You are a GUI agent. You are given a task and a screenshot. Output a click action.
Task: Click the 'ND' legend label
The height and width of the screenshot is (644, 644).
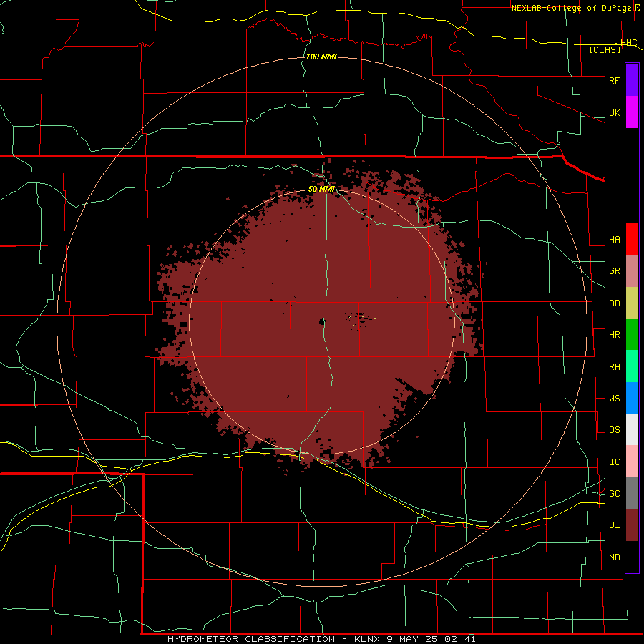(614, 557)
